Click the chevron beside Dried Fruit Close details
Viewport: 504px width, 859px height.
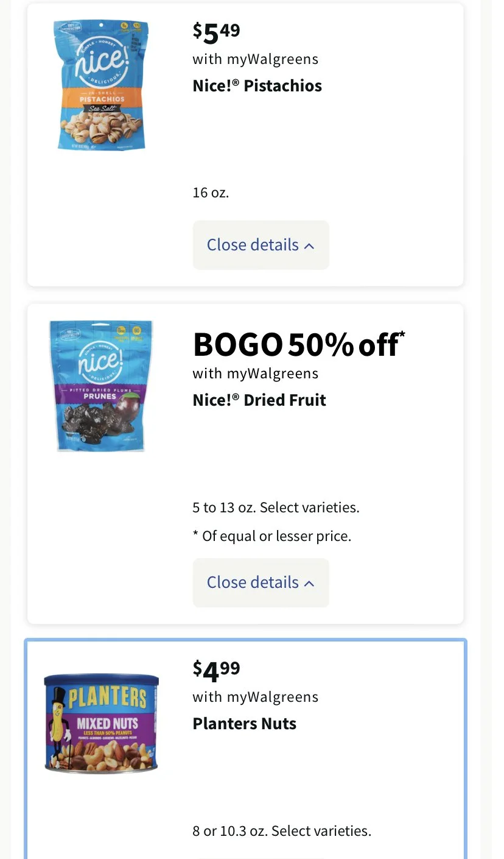[309, 584]
